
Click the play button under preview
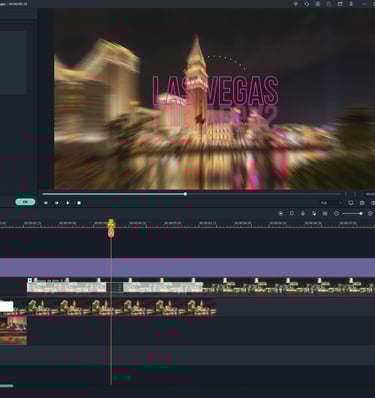68,203
